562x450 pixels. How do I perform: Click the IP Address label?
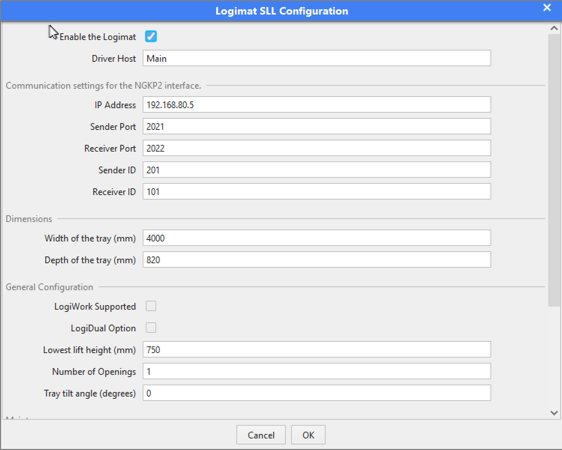[x=115, y=105]
